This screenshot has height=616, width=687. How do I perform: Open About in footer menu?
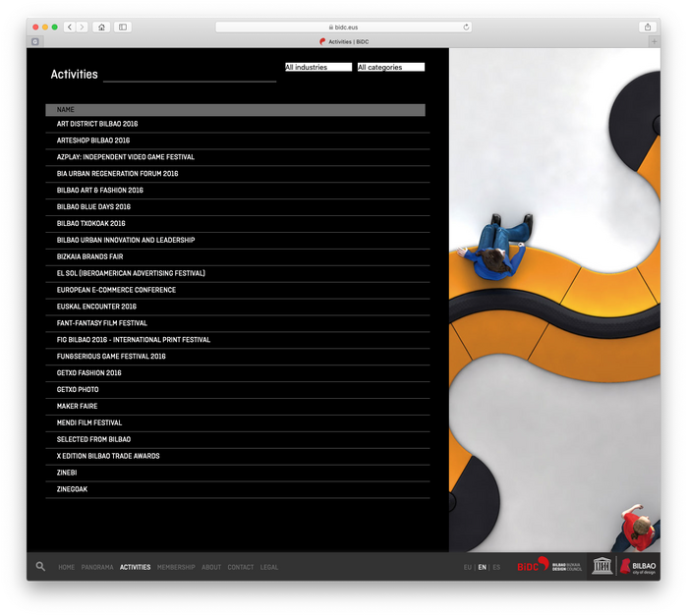pos(211,567)
